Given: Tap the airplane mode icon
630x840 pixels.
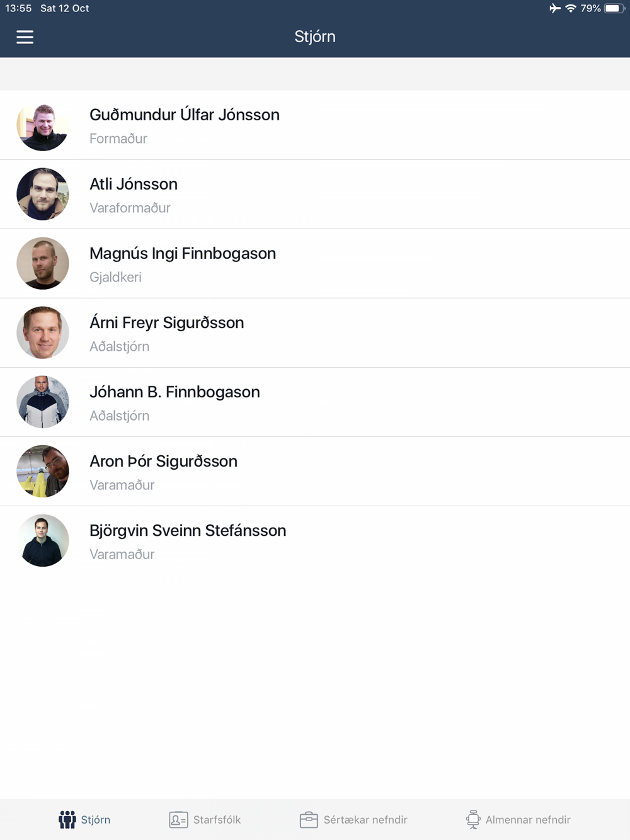Looking at the screenshot, I should pos(554,8).
